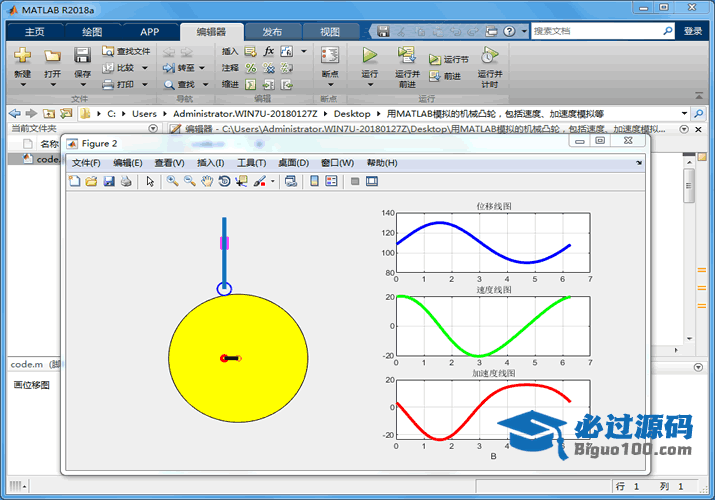715x500 pixels.
Task: Click the quick access save icon
Action: point(383,31)
